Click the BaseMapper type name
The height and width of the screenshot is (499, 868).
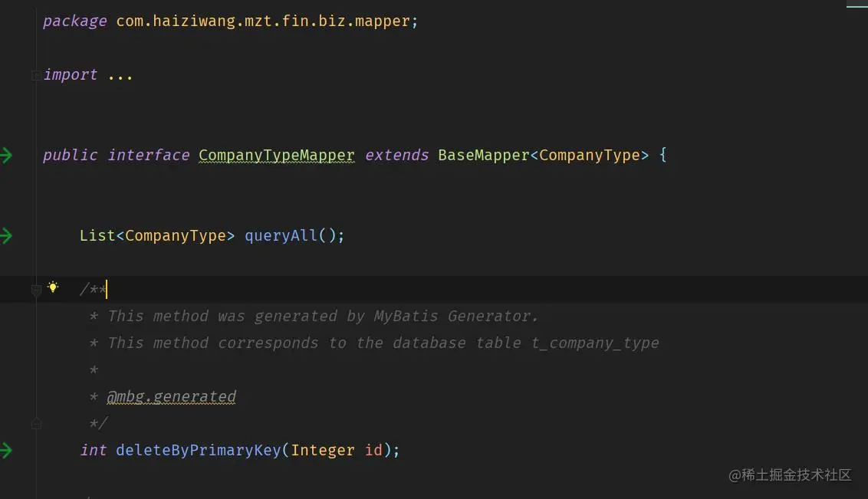(x=484, y=156)
